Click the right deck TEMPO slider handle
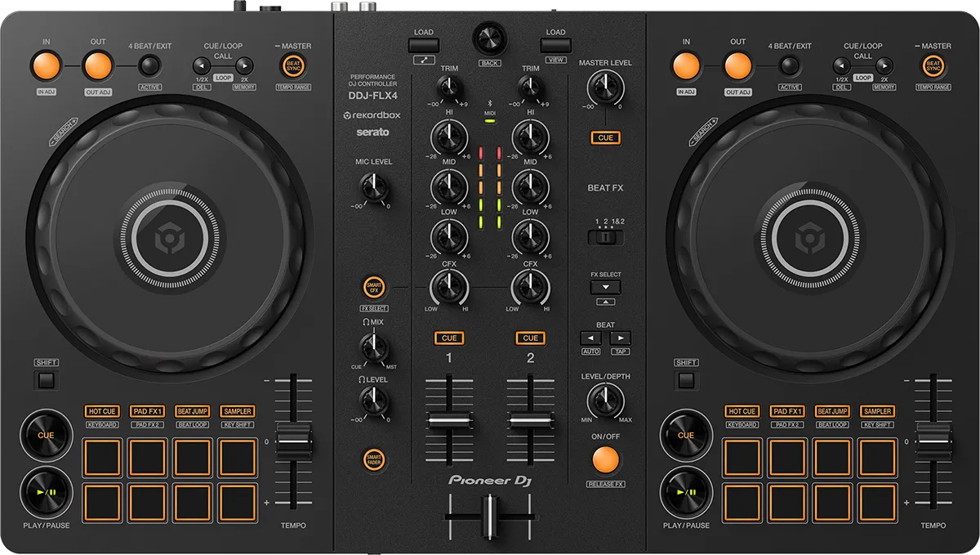 (x=934, y=442)
